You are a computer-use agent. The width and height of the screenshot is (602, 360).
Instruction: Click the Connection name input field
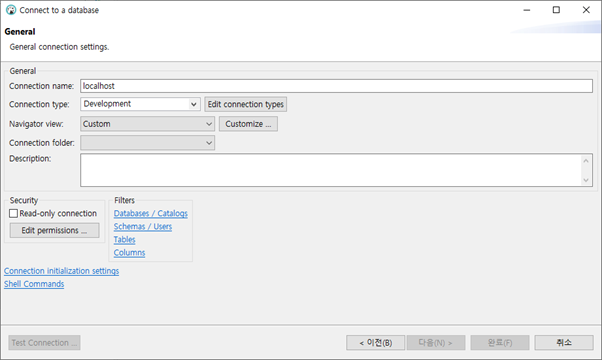click(x=336, y=86)
